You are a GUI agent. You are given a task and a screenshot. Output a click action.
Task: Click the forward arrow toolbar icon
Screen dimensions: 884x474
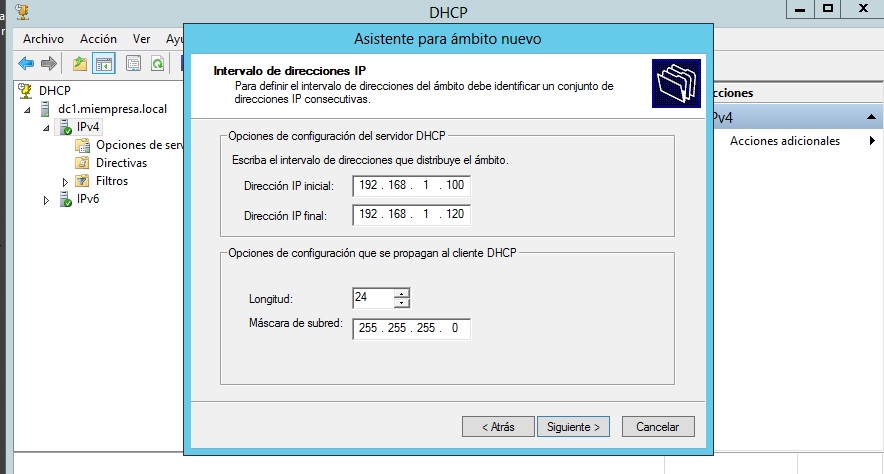(x=48, y=63)
